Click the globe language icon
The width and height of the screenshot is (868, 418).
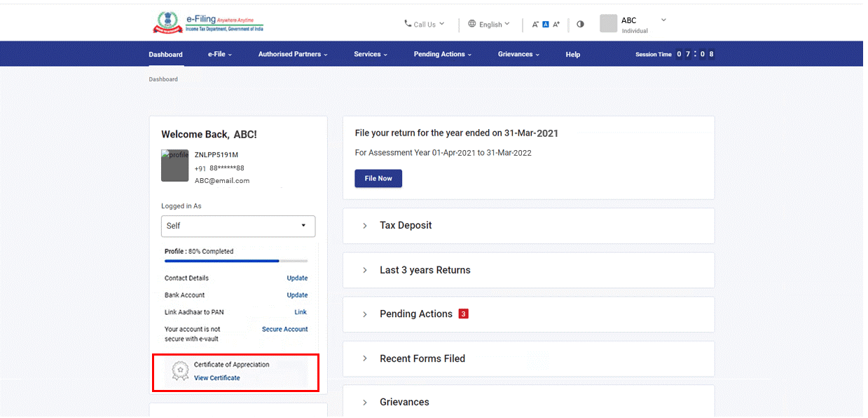click(x=472, y=24)
